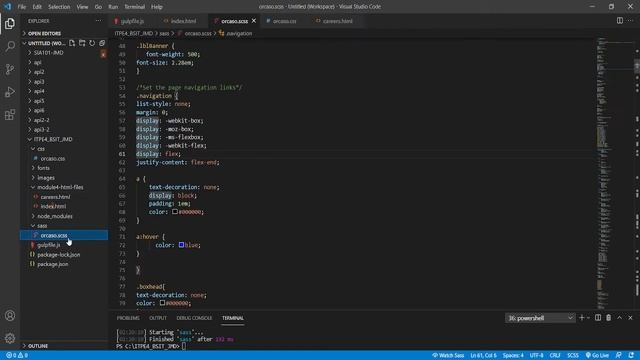The height and width of the screenshot is (360, 640).
Task: Expand the Outline section
Action: point(38,346)
